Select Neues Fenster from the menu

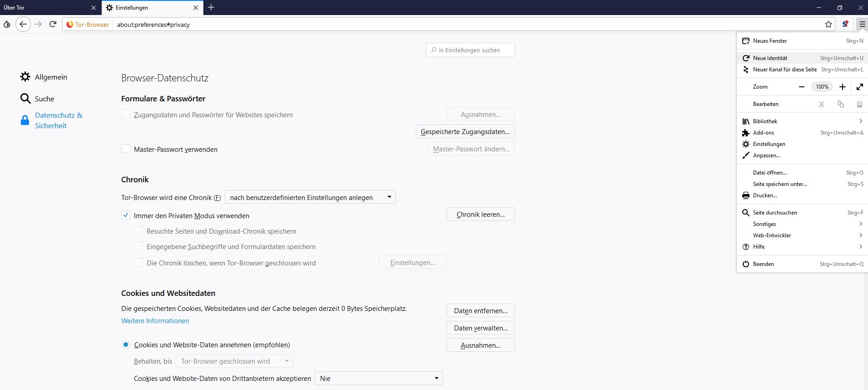(802, 41)
